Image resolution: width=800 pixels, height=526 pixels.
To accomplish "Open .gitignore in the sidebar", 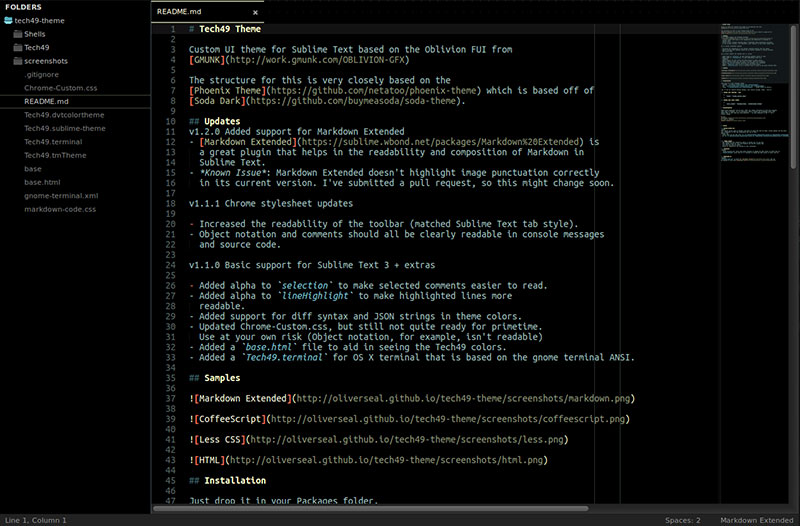I will tap(41, 74).
